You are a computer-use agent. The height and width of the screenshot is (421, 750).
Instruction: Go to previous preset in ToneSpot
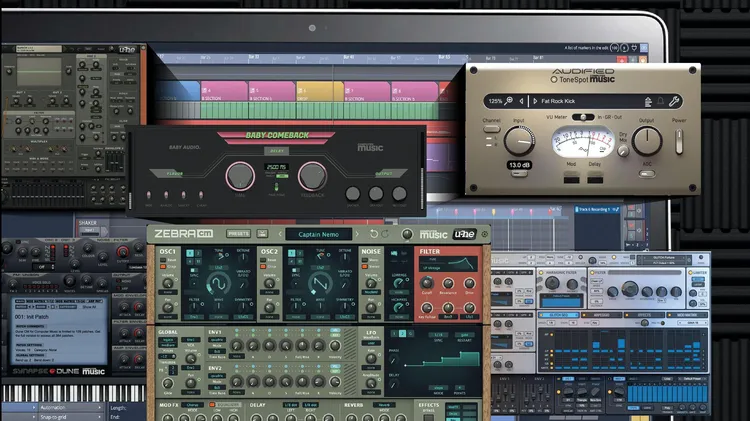521,101
